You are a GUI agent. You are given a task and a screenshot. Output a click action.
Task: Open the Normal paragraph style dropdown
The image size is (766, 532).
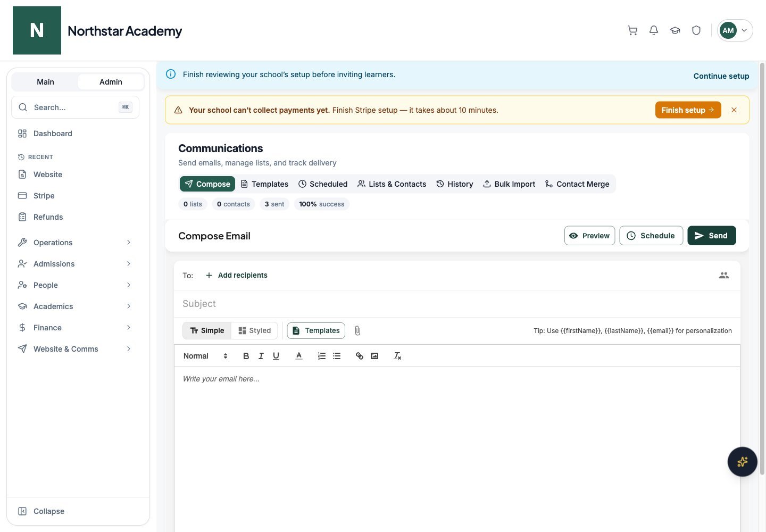click(205, 356)
